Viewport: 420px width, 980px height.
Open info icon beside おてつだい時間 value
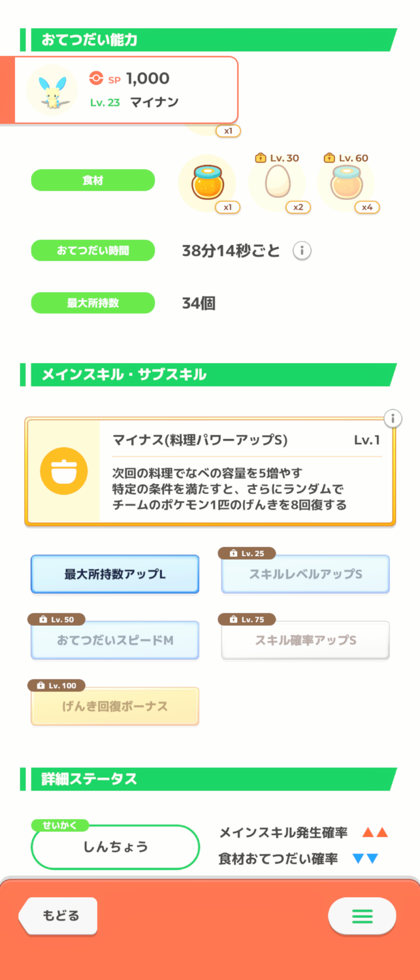(302, 251)
